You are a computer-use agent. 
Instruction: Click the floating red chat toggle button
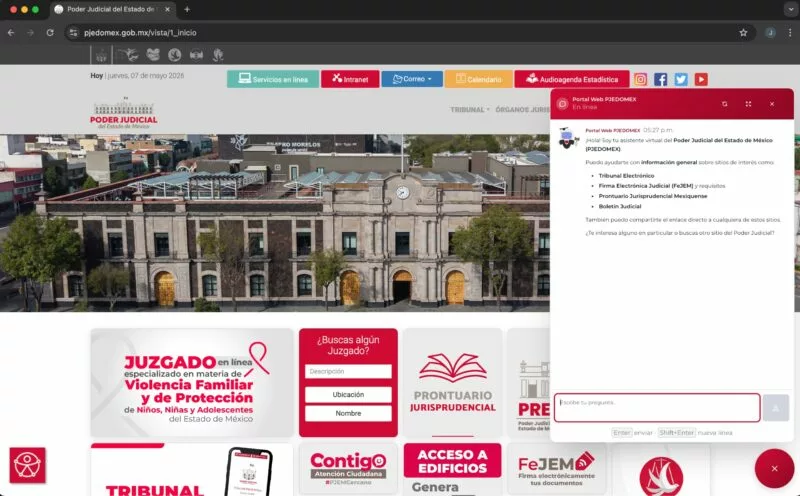774,468
